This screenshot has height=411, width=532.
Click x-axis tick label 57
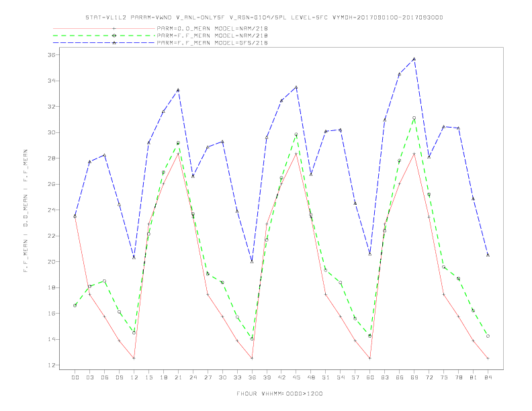coord(355,377)
